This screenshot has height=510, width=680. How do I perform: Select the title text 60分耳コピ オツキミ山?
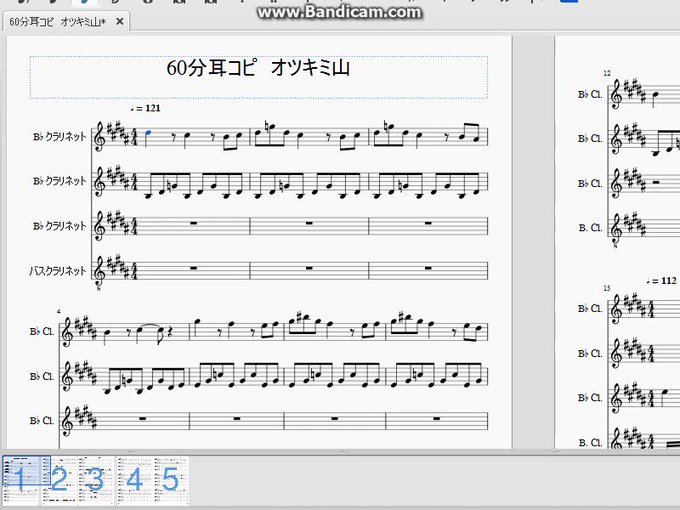click(x=258, y=68)
